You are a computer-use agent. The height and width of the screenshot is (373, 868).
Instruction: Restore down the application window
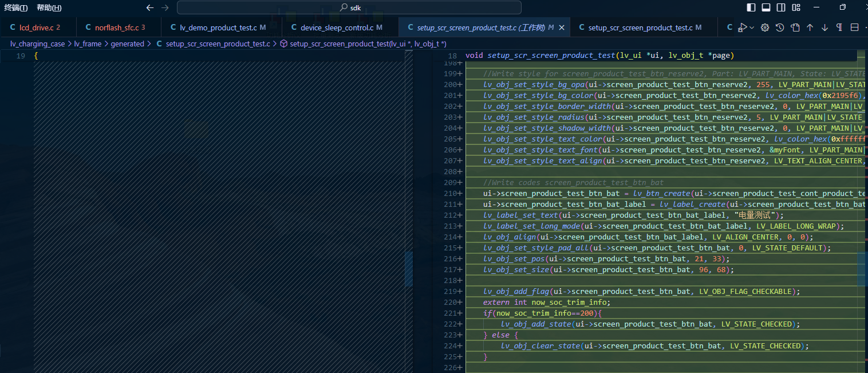click(x=843, y=7)
